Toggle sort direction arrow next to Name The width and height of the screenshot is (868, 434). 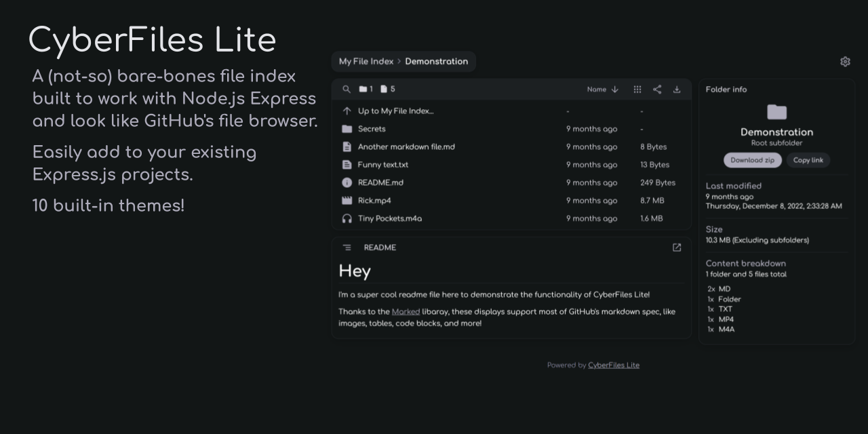pos(615,90)
